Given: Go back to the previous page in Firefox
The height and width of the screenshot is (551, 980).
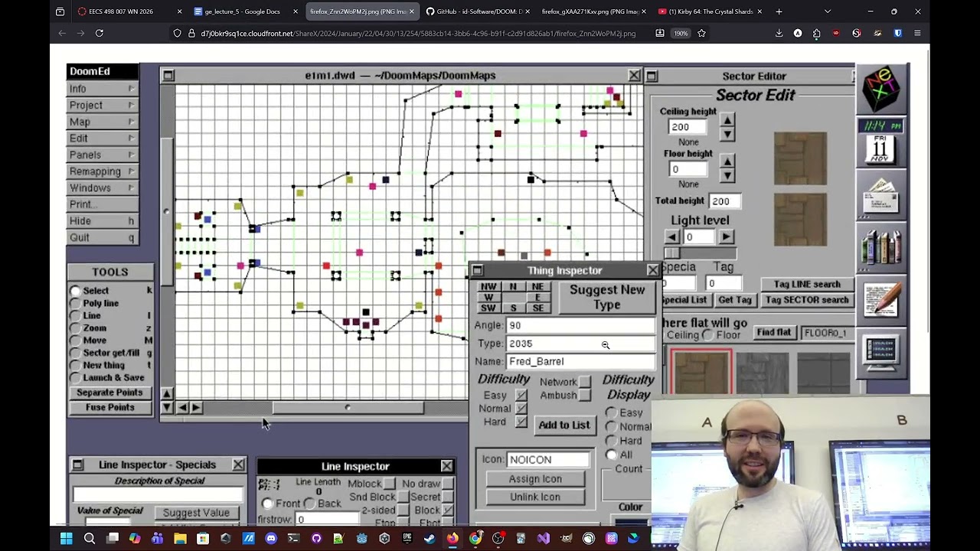Looking at the screenshot, I should point(62,33).
